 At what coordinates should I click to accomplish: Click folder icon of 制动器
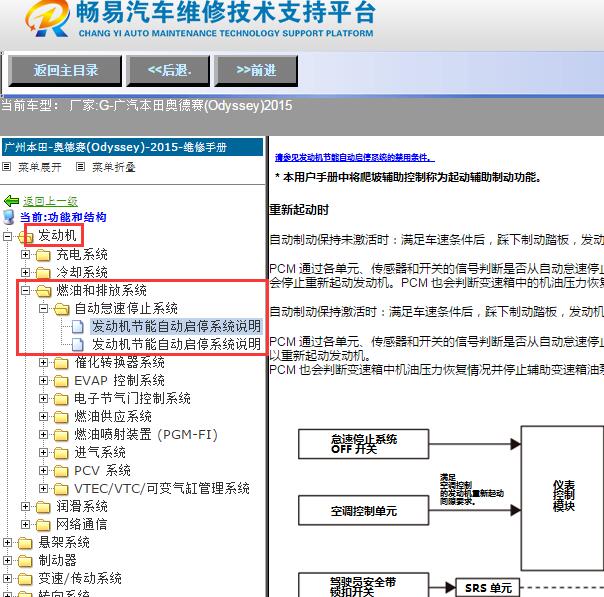[x=25, y=561]
